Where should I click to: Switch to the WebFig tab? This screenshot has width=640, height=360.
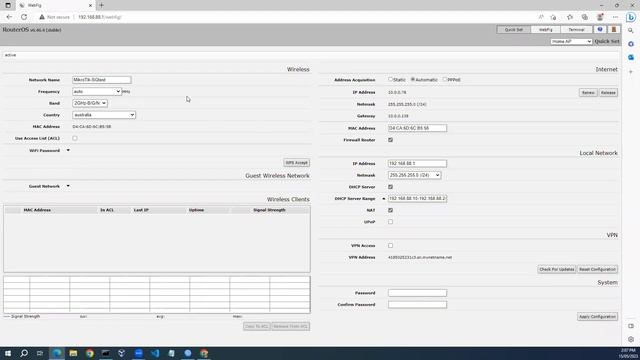545,29
